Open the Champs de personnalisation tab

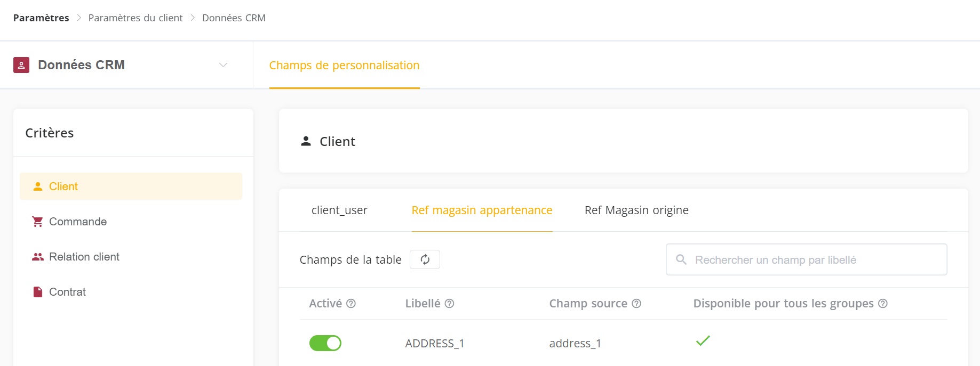(344, 65)
